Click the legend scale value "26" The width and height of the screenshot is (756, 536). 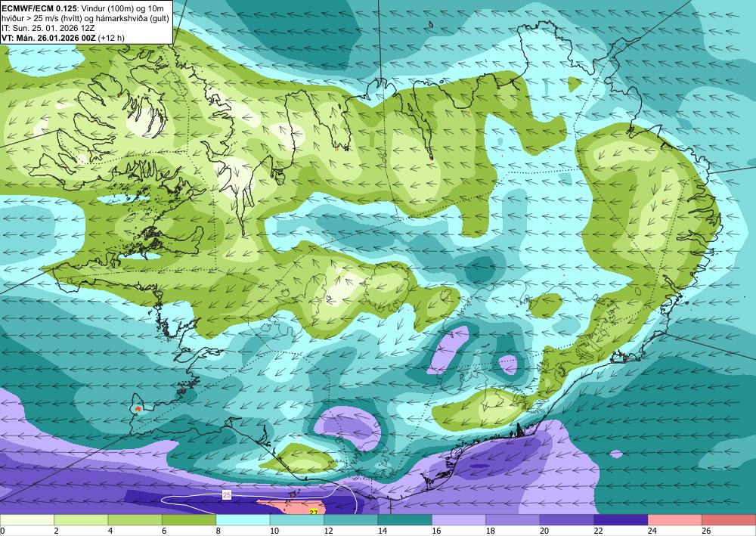pos(706,531)
